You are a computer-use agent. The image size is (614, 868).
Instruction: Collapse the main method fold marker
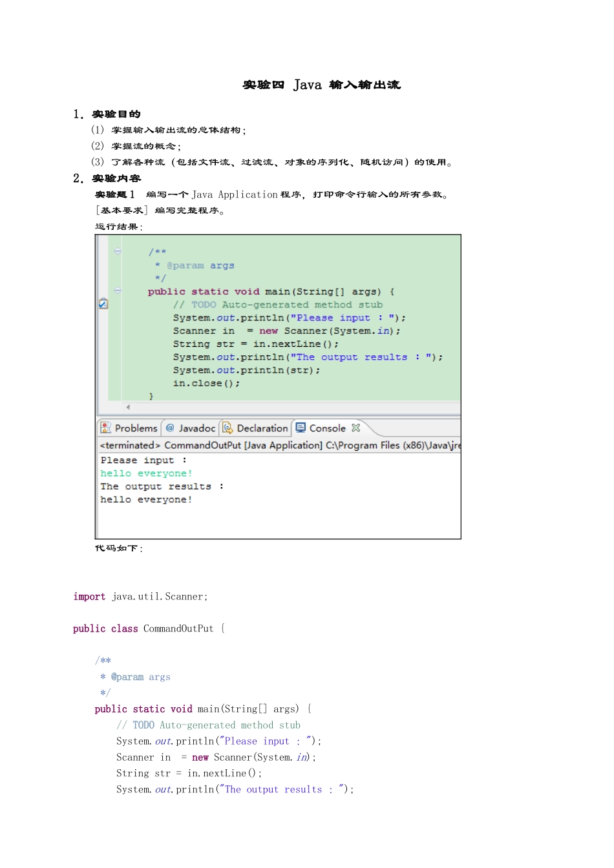coord(118,291)
